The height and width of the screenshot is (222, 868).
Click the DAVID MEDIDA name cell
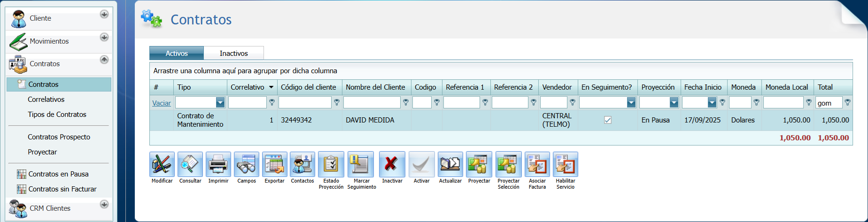coord(377,120)
